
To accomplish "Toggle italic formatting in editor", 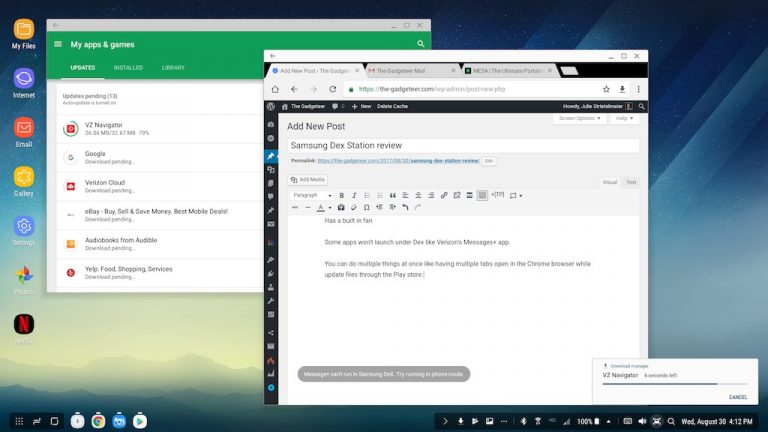I will click(x=354, y=195).
